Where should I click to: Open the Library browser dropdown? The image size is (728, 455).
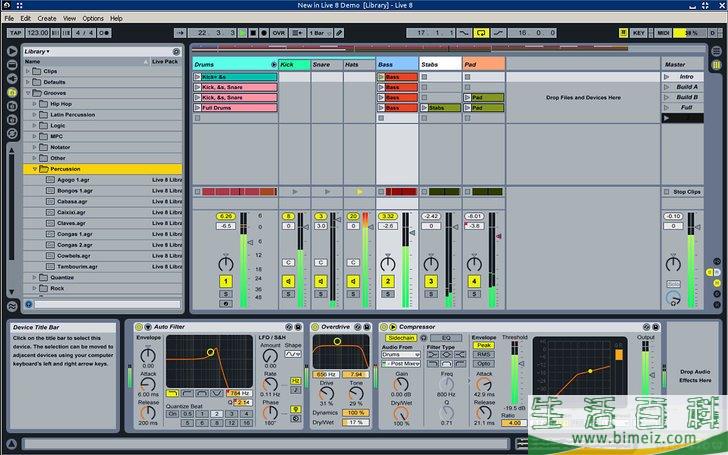[x=37, y=52]
